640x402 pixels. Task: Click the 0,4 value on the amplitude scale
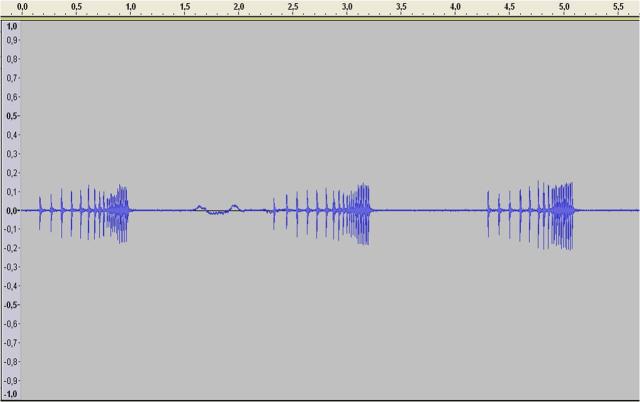12,135
